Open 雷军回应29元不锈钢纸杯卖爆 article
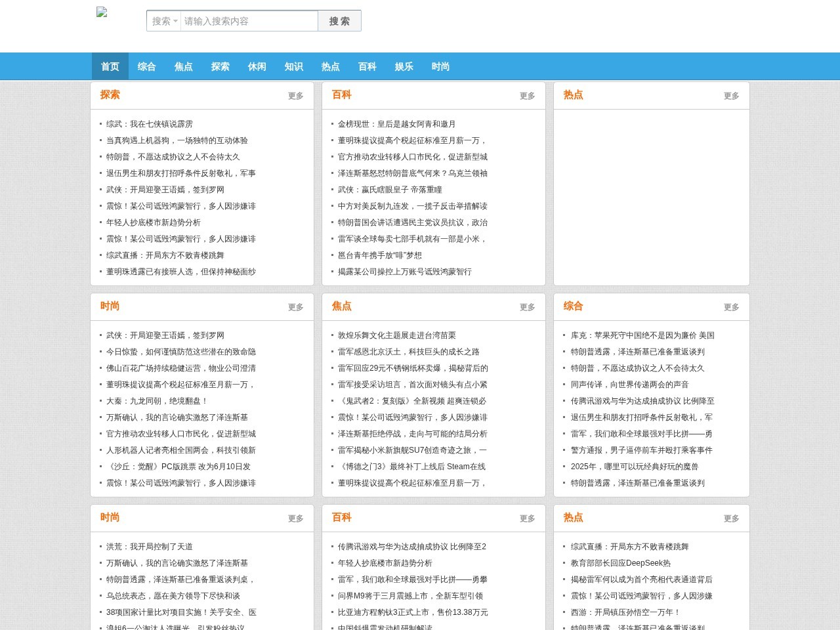Viewport: 840px width, 630px height. pyautogui.click(x=413, y=368)
